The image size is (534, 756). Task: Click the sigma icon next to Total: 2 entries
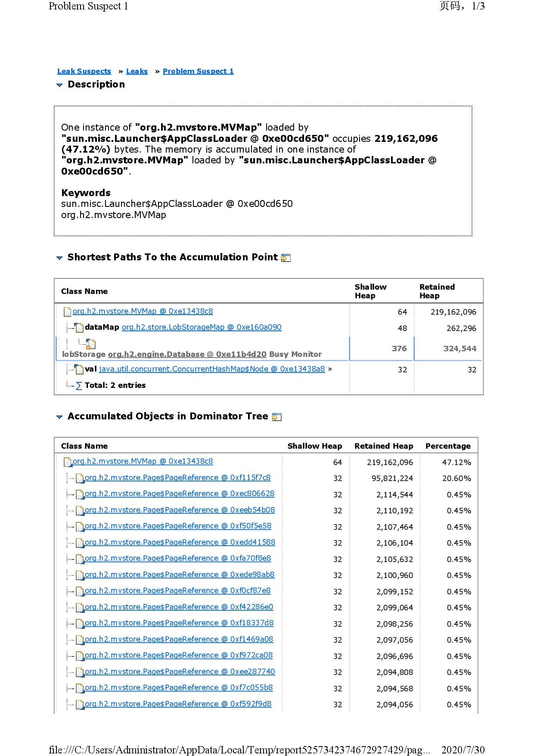coord(79,386)
